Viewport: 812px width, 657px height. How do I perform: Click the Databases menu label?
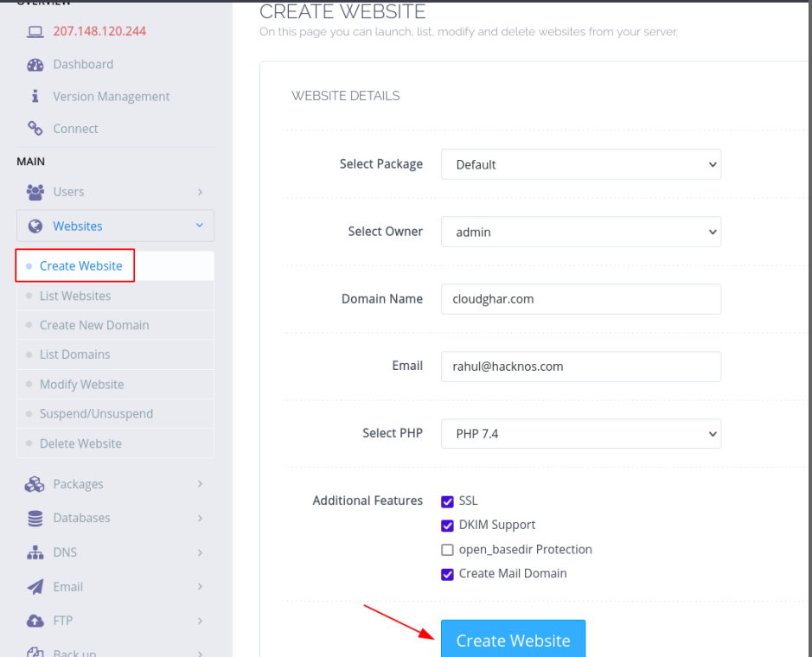(82, 518)
